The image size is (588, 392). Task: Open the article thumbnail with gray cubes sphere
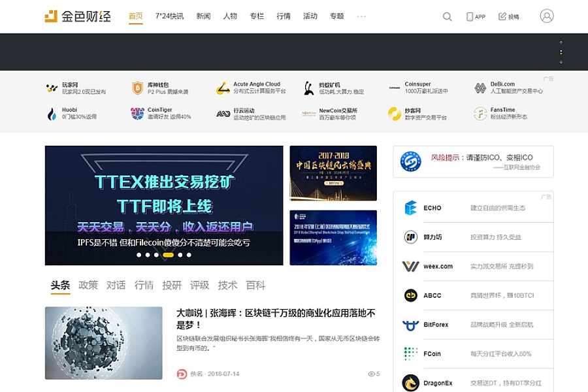coord(103,343)
